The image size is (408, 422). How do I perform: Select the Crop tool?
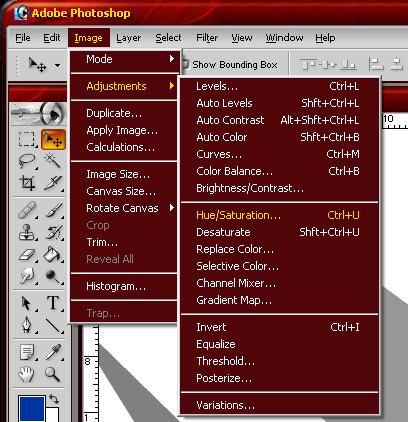click(x=27, y=183)
